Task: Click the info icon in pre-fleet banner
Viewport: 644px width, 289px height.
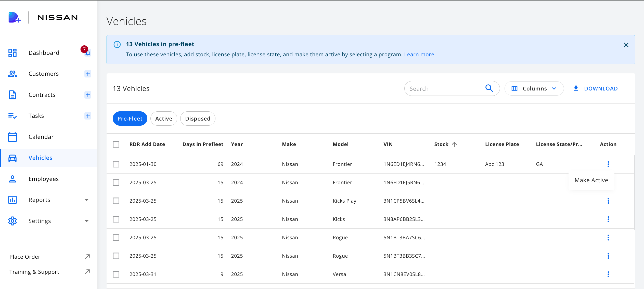Action: coord(117,44)
